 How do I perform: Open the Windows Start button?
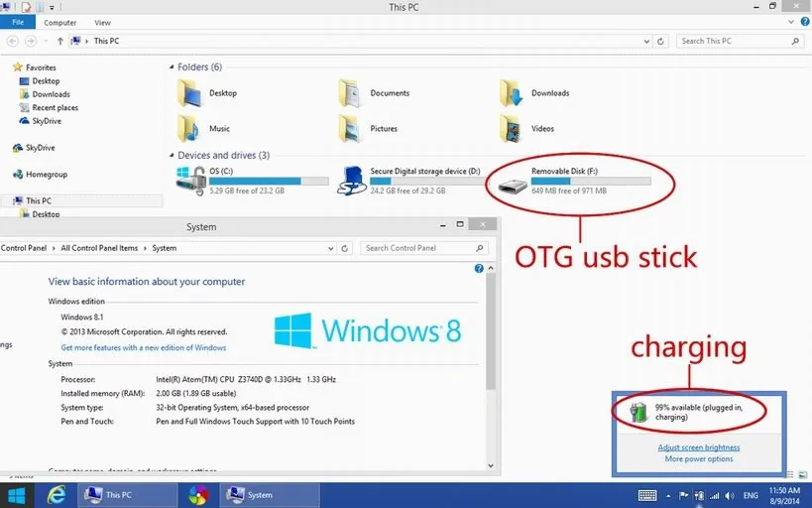coord(16,495)
